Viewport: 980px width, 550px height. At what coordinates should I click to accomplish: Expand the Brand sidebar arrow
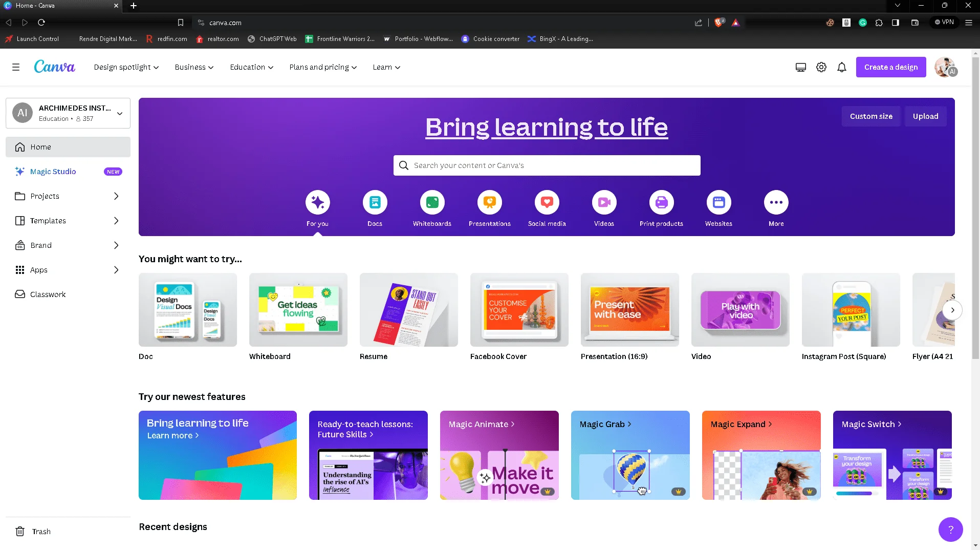click(116, 245)
